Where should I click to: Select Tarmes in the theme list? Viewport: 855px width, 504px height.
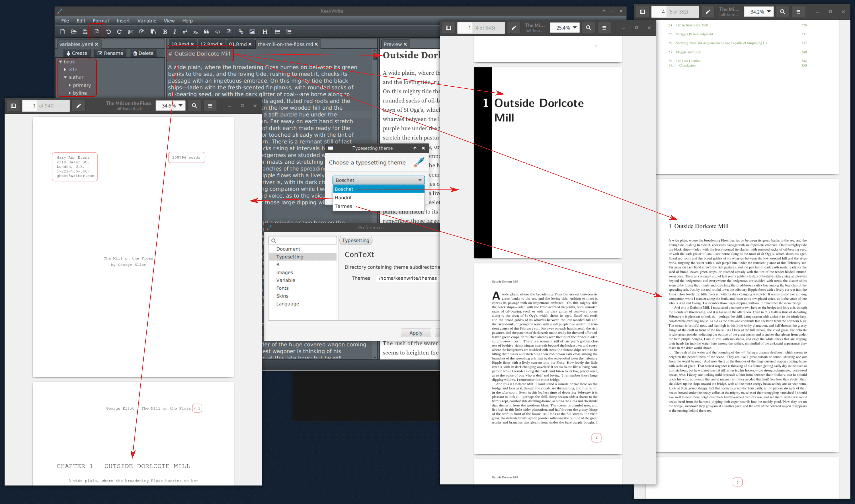click(343, 206)
